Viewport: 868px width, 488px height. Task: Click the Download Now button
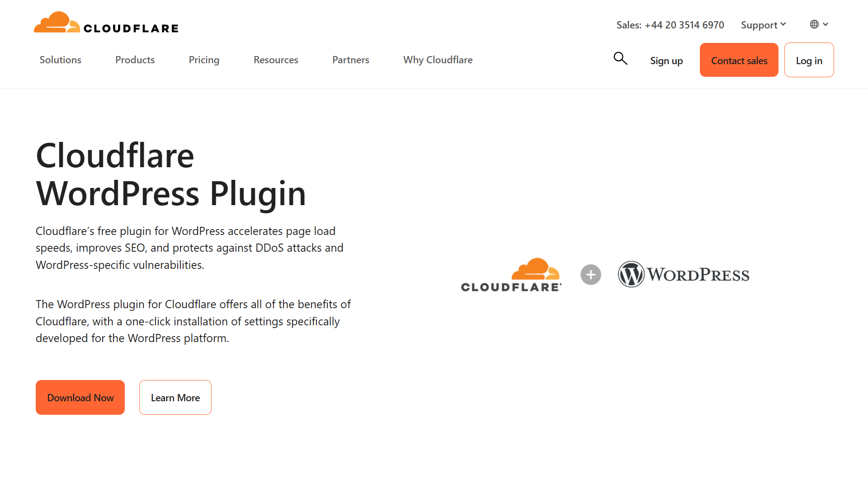coord(80,397)
